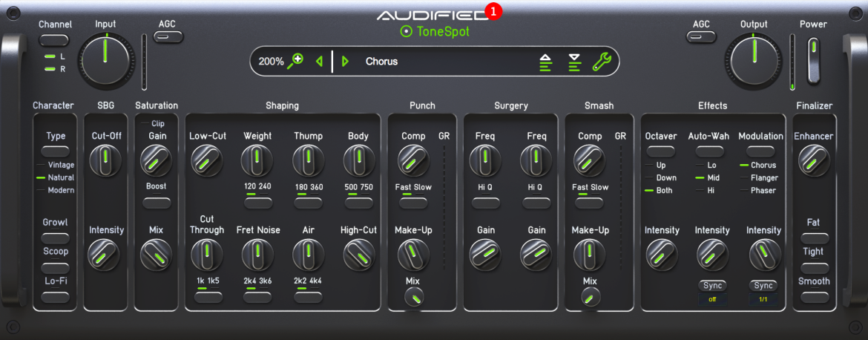Enable the Lo-Fi button
Viewport: 868px width, 340px height.
(x=56, y=298)
